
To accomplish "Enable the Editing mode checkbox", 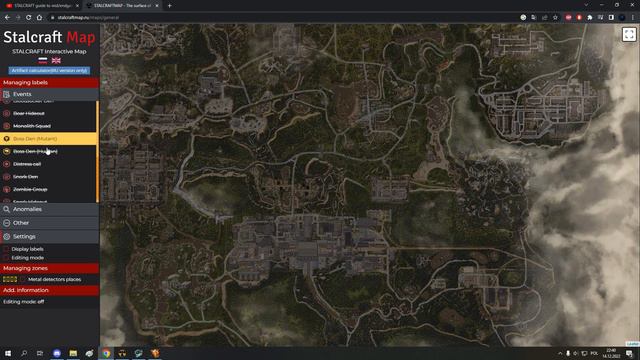I will (x=6, y=258).
